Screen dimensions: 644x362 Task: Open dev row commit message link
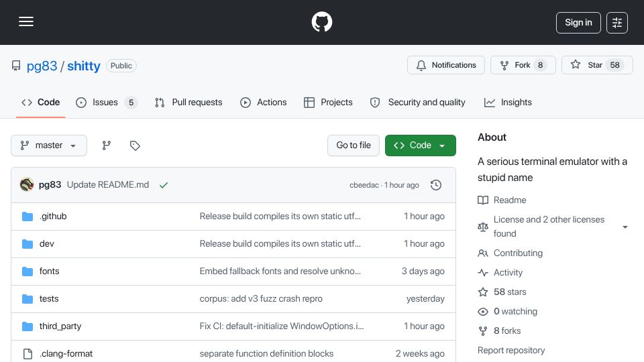280,244
